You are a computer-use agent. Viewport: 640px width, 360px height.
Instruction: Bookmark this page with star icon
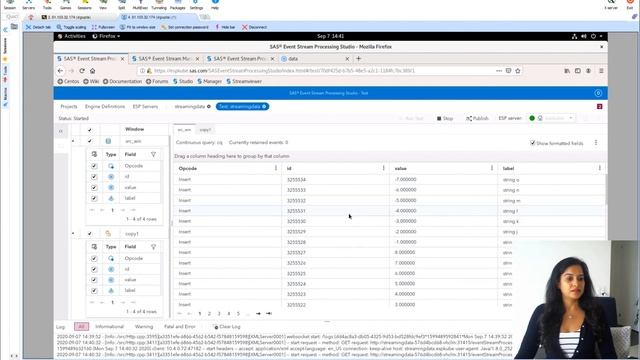(518, 71)
